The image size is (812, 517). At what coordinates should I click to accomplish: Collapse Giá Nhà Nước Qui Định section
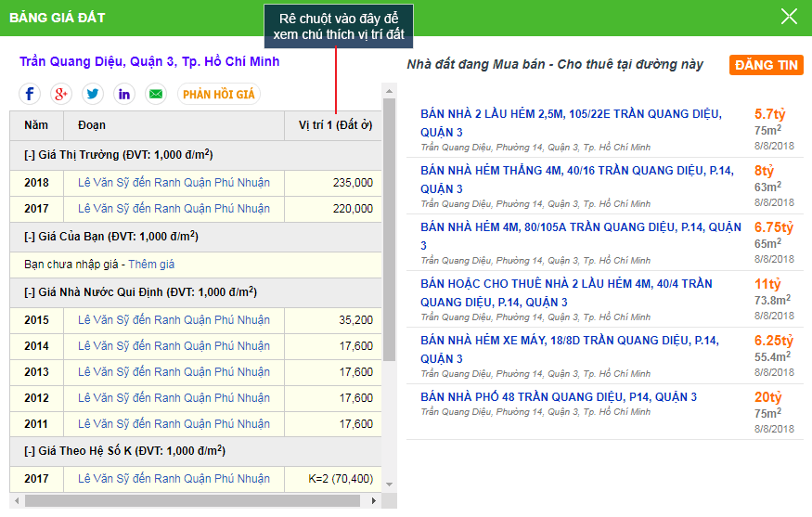pyautogui.click(x=30, y=292)
